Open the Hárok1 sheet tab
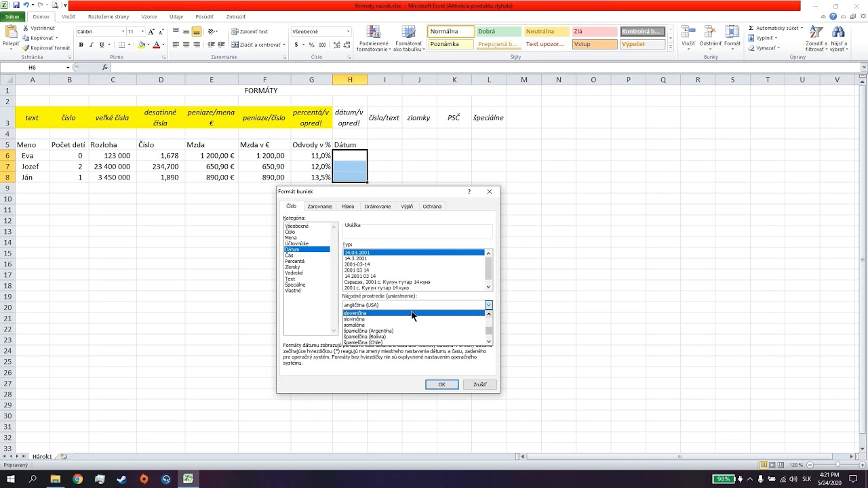Image resolution: width=868 pixels, height=488 pixels. coord(42,456)
